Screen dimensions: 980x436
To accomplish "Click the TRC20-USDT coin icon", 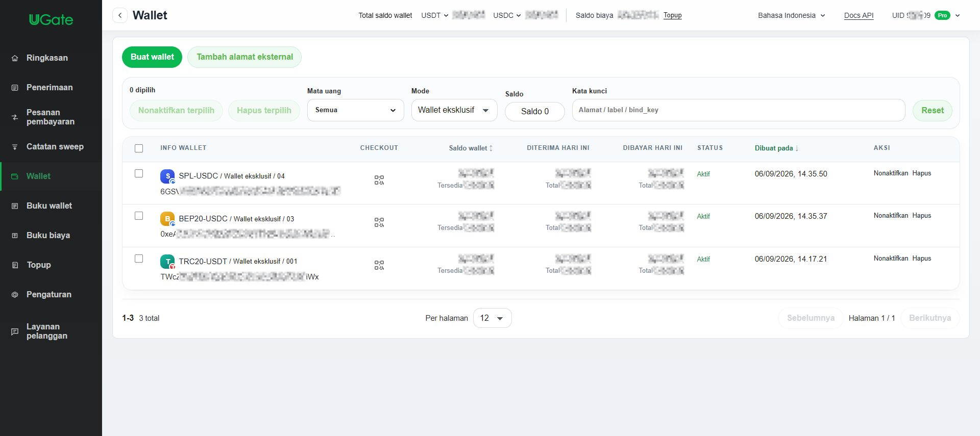I will click(x=167, y=262).
